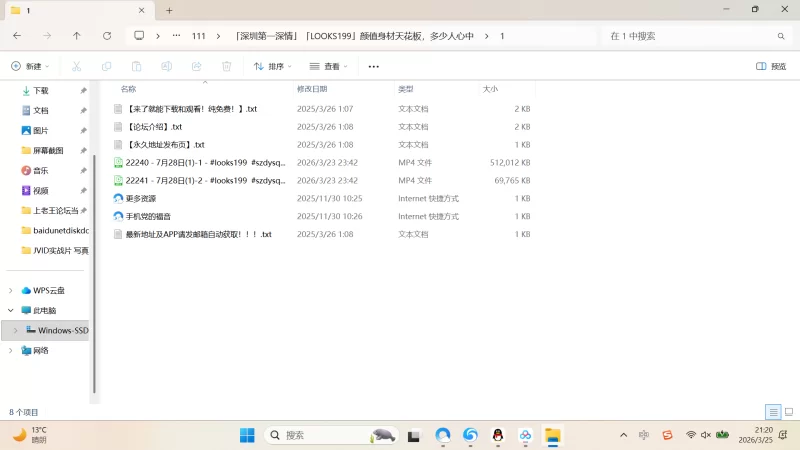Click the Copy icon in toolbar

click(x=106, y=66)
